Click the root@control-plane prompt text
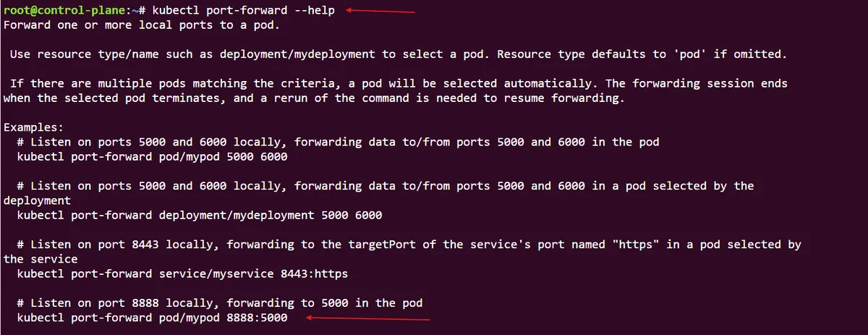The height and width of the screenshot is (335, 868). [x=64, y=11]
